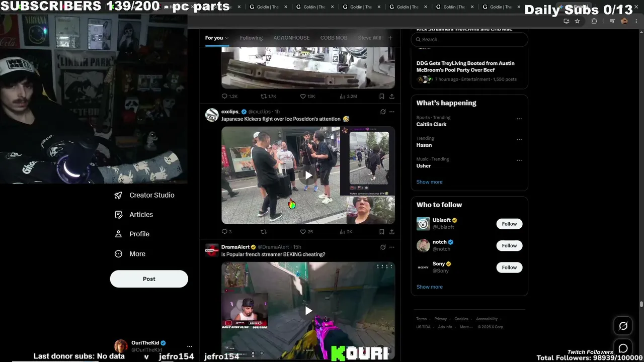Click the cxclips_ profile avatar
644x362 pixels.
point(212,115)
